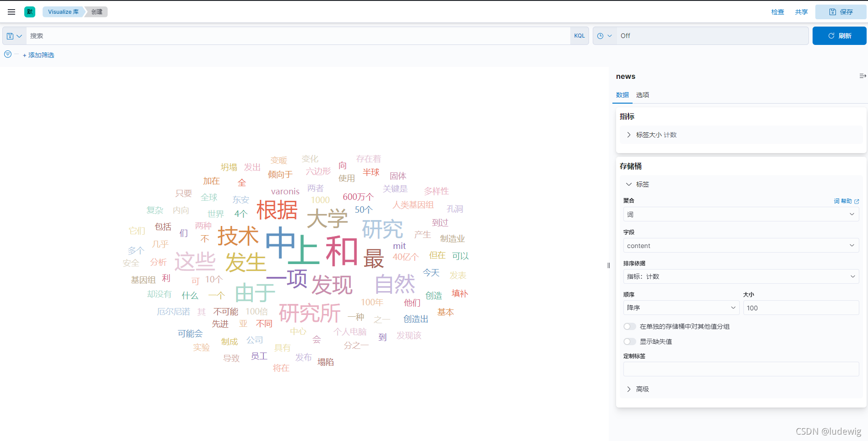
Task: Open the clock quick time menu
Action: (604, 36)
